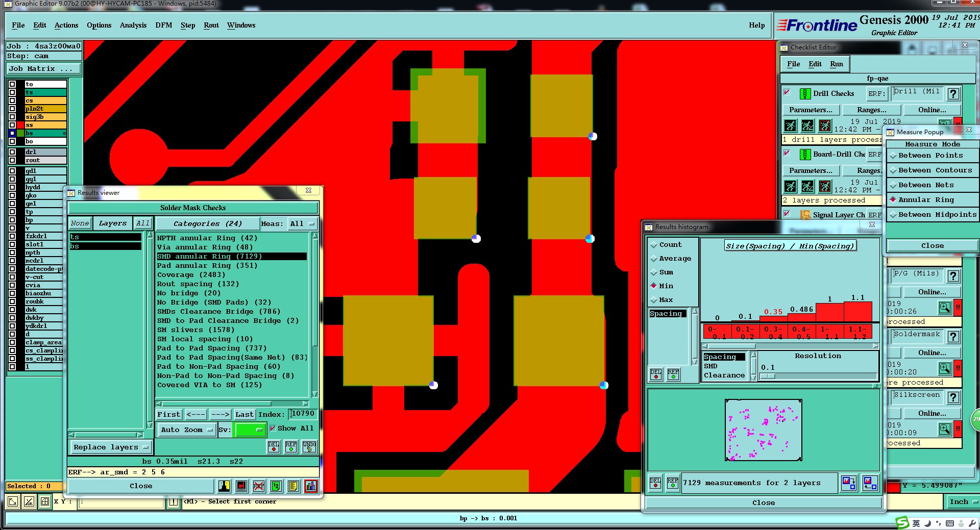Select Between Contours measure mode
Screen dimensions: 980x530
(932, 170)
